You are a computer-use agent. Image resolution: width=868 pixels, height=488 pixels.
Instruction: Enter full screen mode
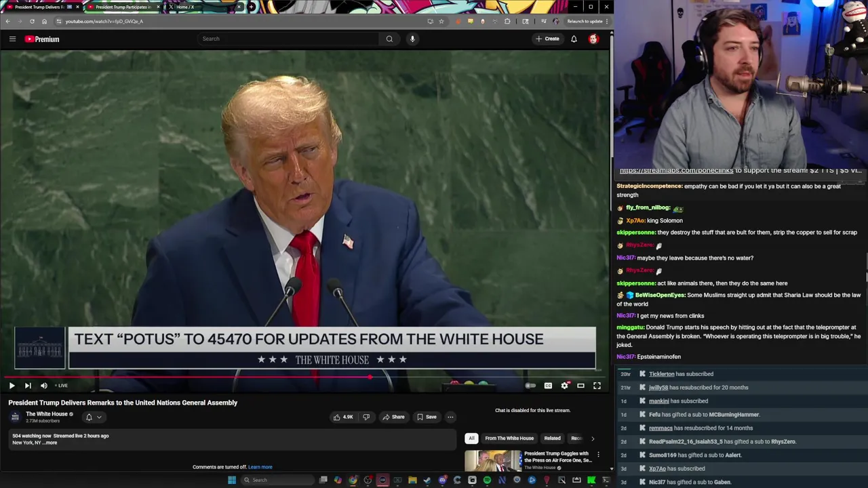[597, 386]
